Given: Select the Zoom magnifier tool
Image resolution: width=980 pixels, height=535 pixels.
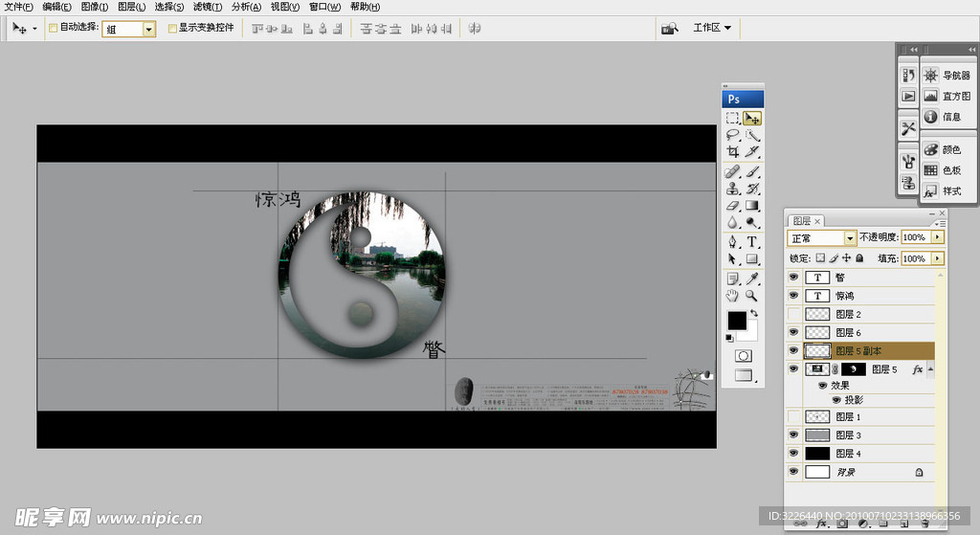Looking at the screenshot, I should pos(752,296).
